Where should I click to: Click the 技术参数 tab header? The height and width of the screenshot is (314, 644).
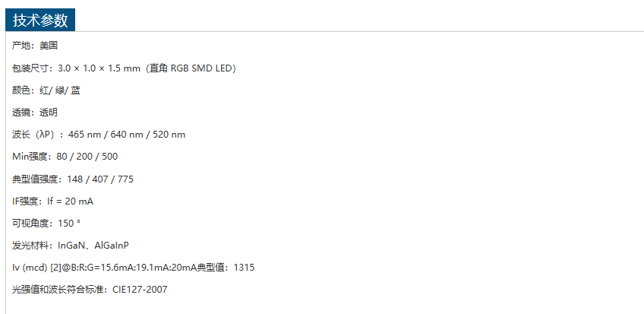[40, 21]
